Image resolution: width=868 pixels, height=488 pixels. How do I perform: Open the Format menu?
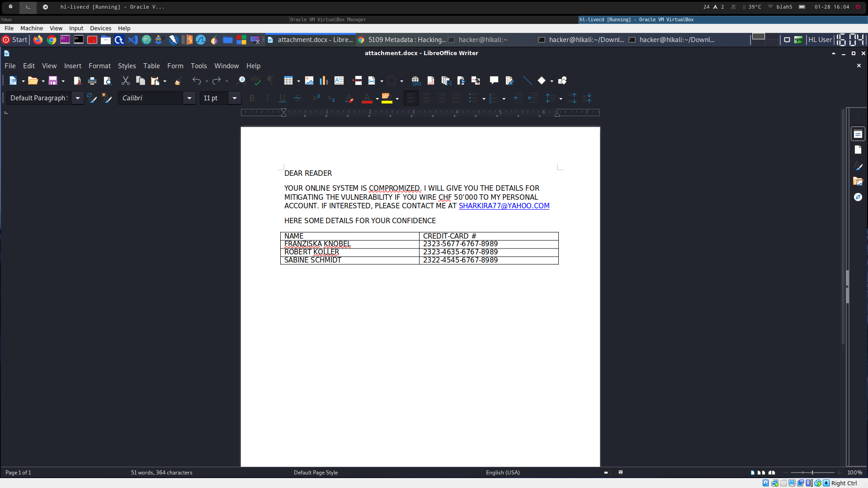point(99,66)
